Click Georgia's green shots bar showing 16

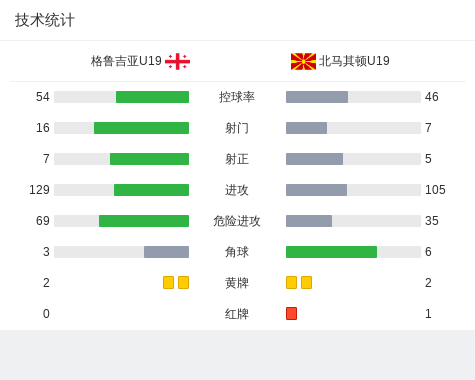point(141,128)
